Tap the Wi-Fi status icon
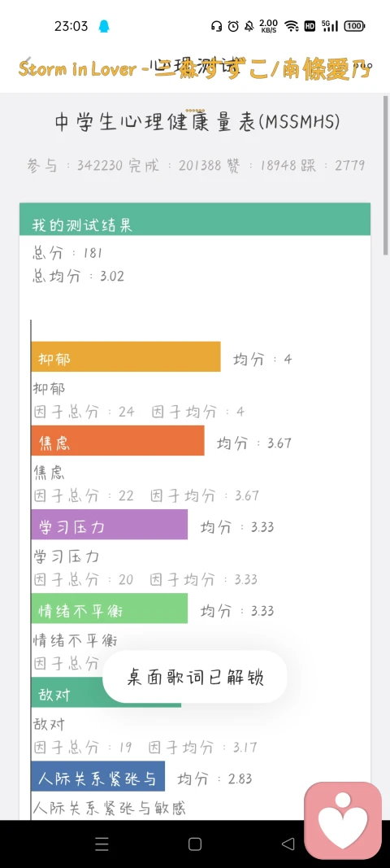This screenshot has height=868, width=390. [292, 26]
